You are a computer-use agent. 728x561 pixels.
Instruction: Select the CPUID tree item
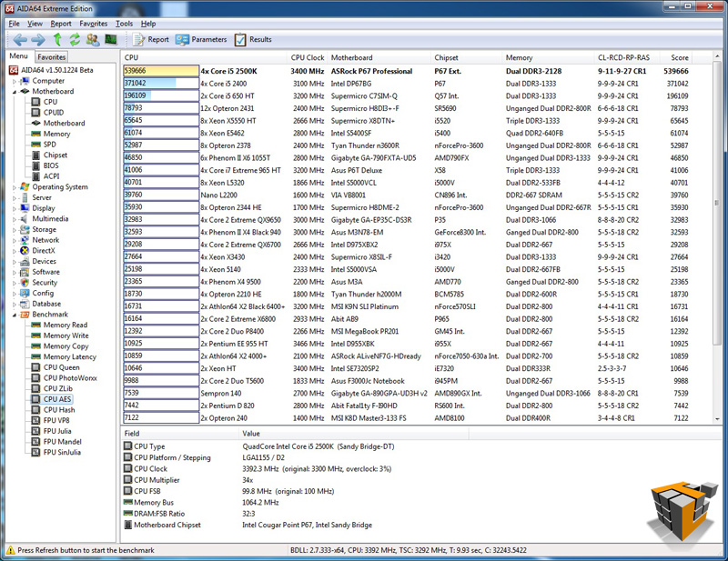click(54, 113)
